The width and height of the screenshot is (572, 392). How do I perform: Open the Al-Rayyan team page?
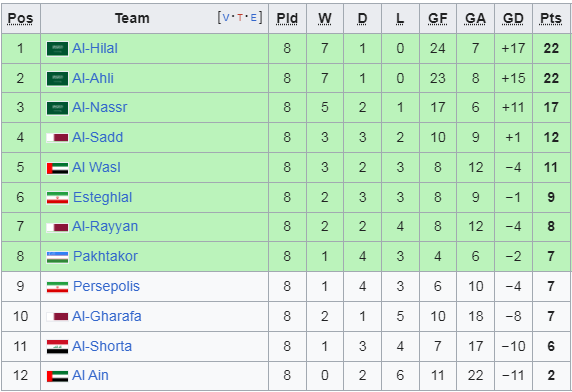[105, 227]
